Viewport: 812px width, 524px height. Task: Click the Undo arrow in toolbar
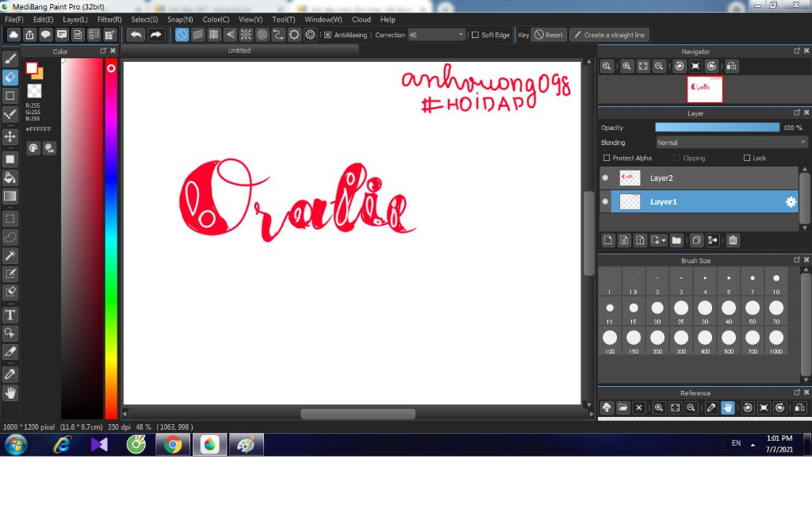click(x=136, y=35)
